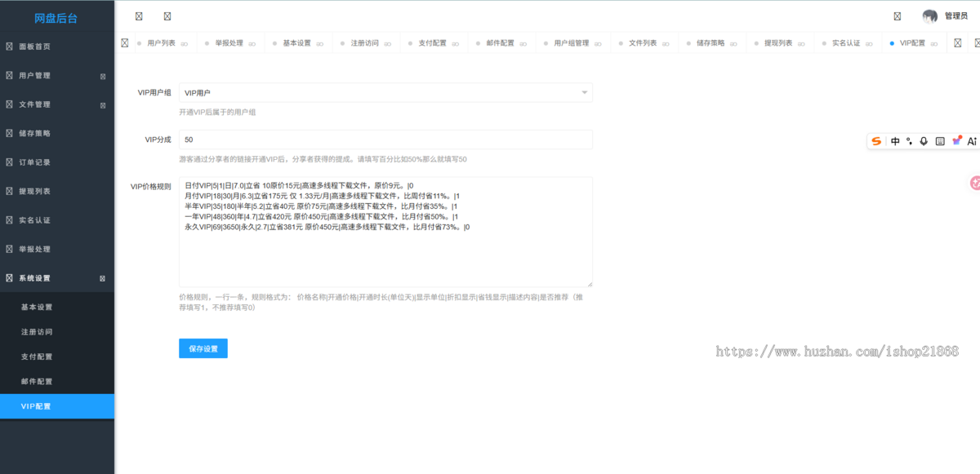Switch to the 储存策略 tab

click(710, 43)
